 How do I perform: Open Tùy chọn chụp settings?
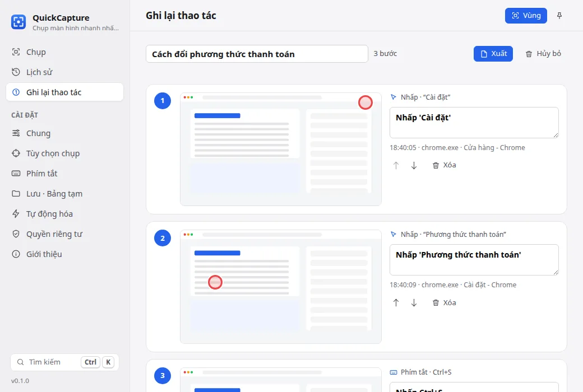coord(64,153)
